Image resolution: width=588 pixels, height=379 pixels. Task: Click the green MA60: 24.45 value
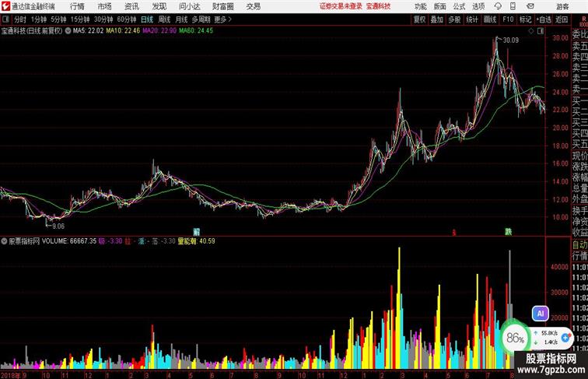tap(196, 31)
